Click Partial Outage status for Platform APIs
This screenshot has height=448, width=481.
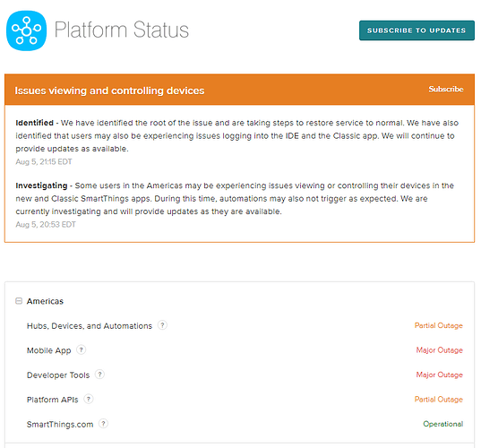438,400
